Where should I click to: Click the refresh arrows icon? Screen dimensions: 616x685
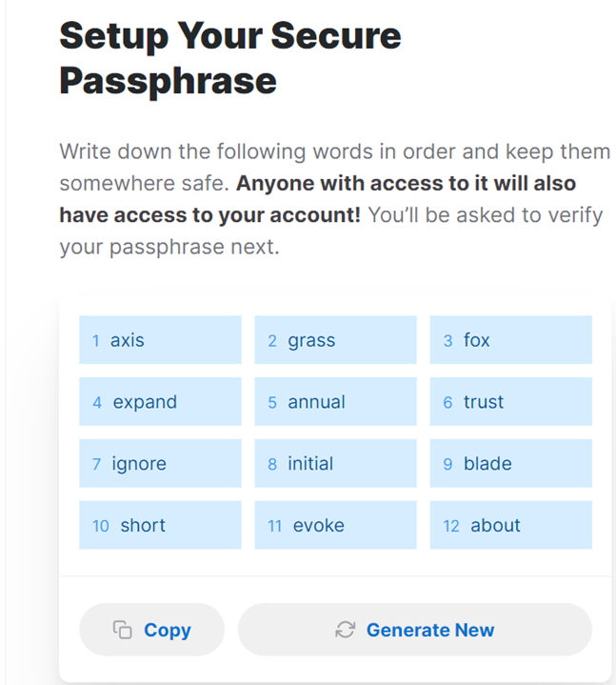point(345,630)
